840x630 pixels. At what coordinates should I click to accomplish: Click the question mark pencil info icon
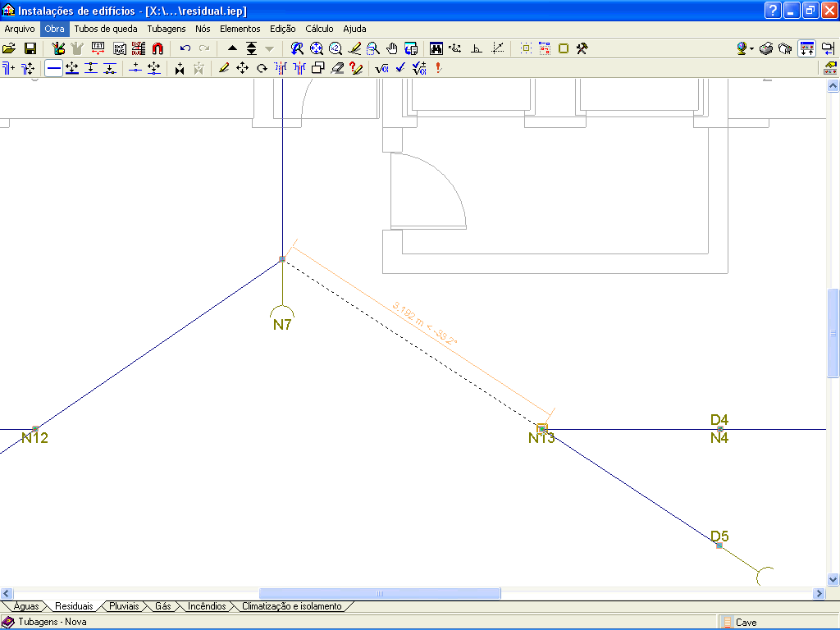click(x=356, y=68)
